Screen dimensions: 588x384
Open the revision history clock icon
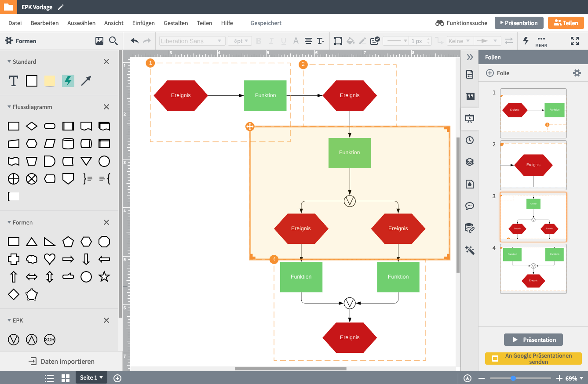tap(470, 140)
